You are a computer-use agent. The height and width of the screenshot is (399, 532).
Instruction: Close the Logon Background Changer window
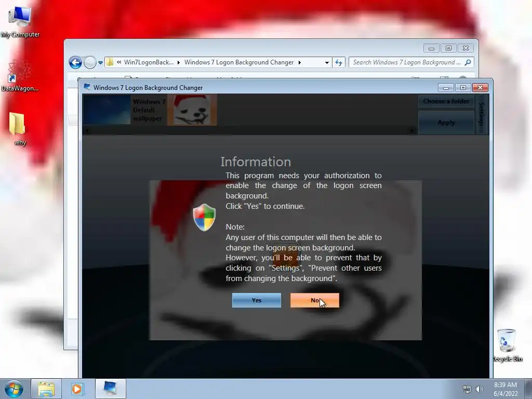480,87
